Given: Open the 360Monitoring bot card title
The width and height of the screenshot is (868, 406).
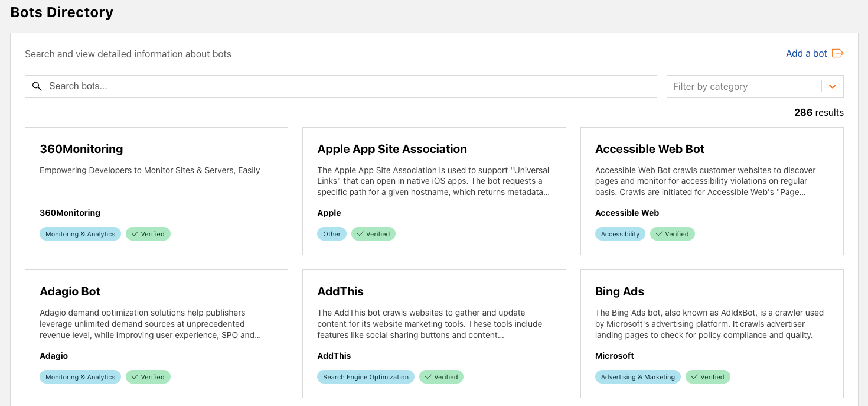Looking at the screenshot, I should click(81, 149).
